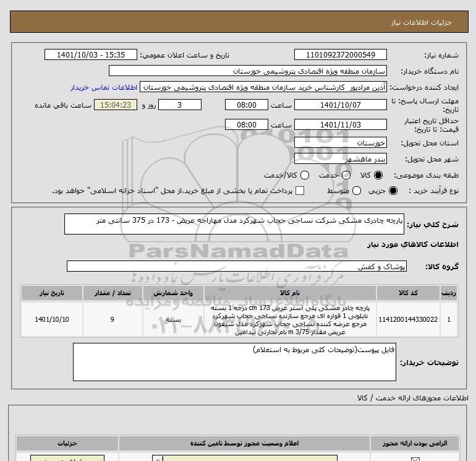The image size is (476, 461).
Task: Click the کد کالا column header
Action: click(x=408, y=293)
